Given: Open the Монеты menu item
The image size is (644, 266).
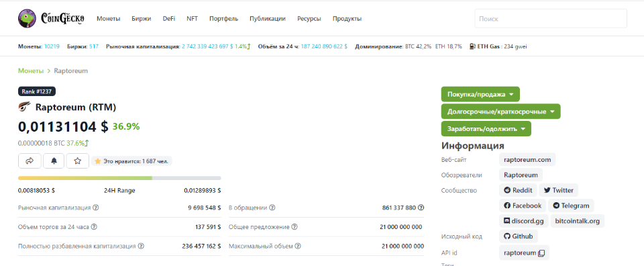Looking at the screenshot, I should [x=109, y=19].
